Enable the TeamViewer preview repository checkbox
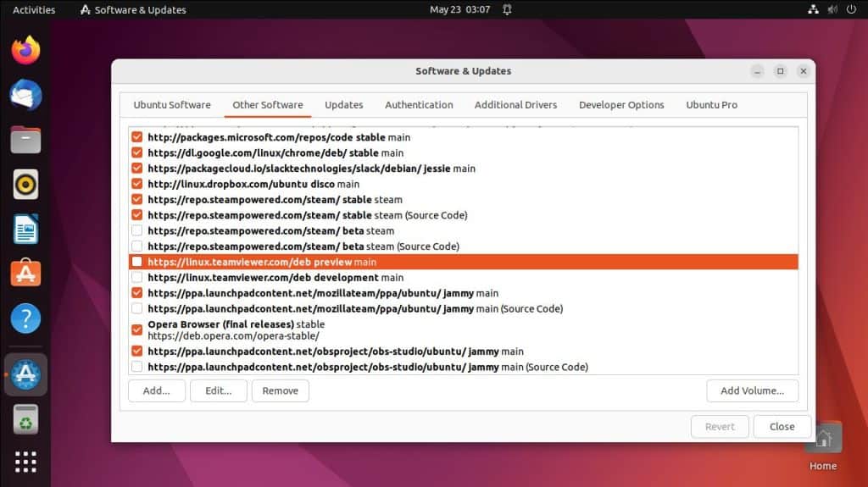Screen dimensions: 868x487 coord(136,262)
